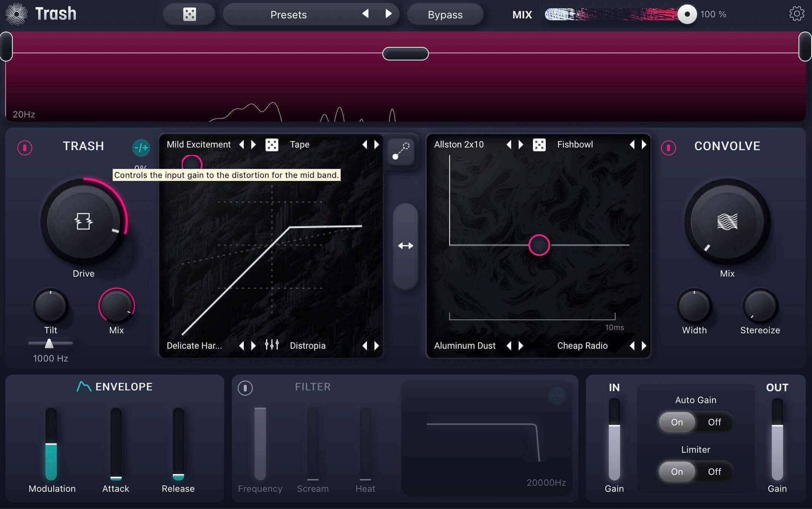Click the Drive knob distortion icon
This screenshot has width=812, height=509.
point(83,221)
